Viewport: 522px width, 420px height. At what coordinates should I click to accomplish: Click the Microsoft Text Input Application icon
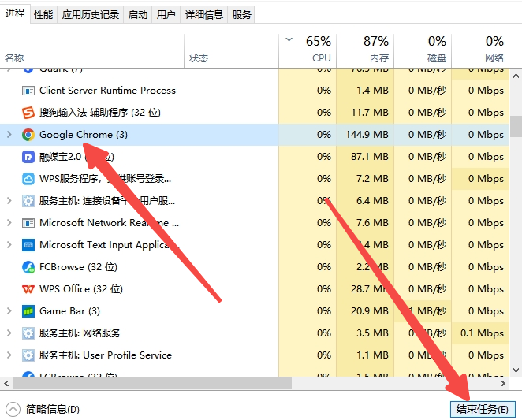point(28,245)
